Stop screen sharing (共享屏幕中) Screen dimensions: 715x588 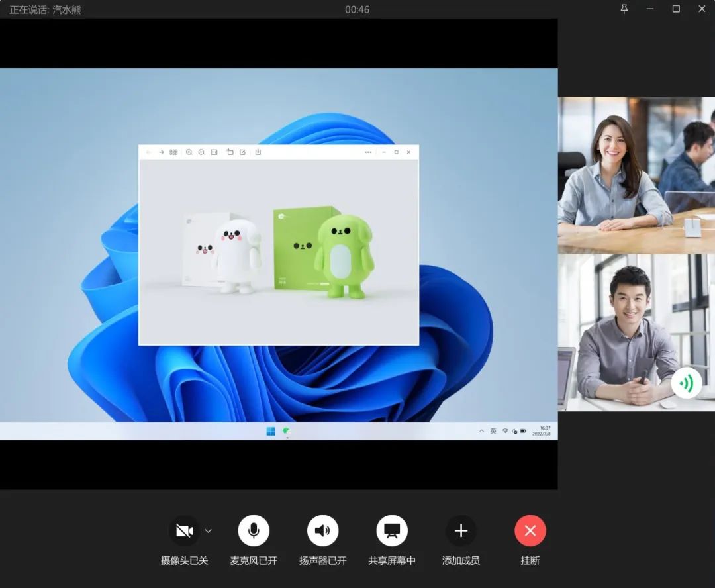coord(392,530)
